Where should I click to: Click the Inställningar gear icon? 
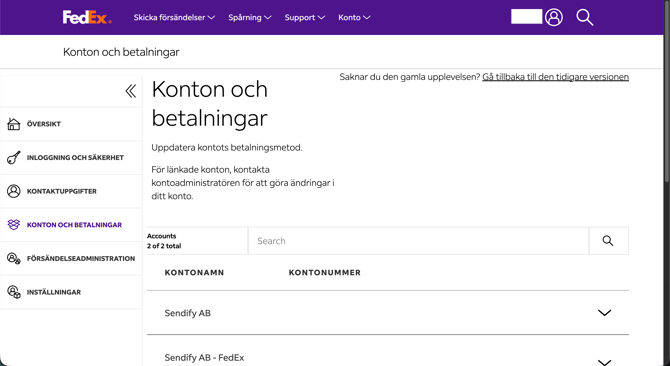click(14, 292)
